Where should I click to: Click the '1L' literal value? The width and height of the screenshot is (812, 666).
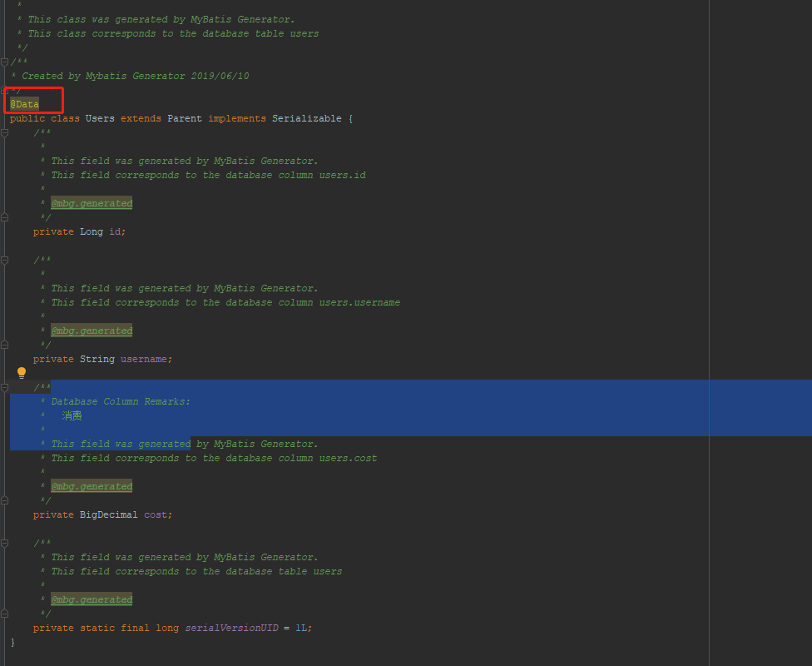[x=301, y=629]
